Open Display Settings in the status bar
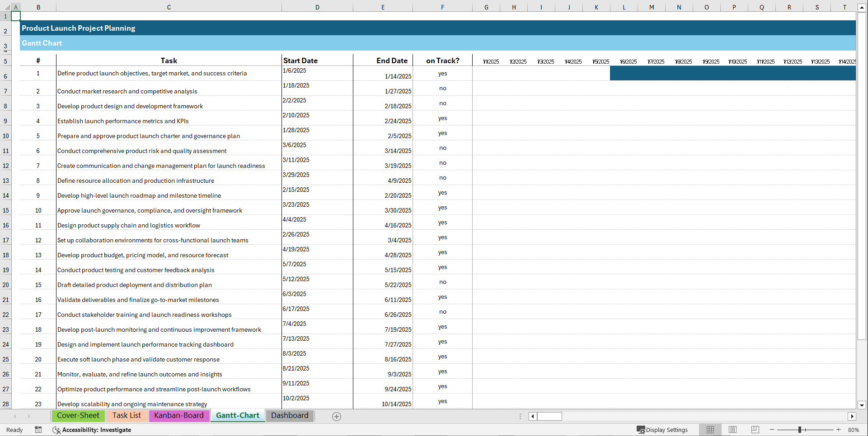The width and height of the screenshot is (868, 436). click(x=662, y=430)
